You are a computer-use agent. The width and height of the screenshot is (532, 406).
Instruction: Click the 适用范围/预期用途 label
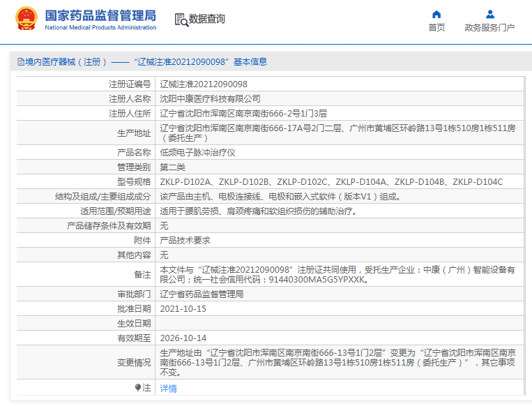pos(115,211)
